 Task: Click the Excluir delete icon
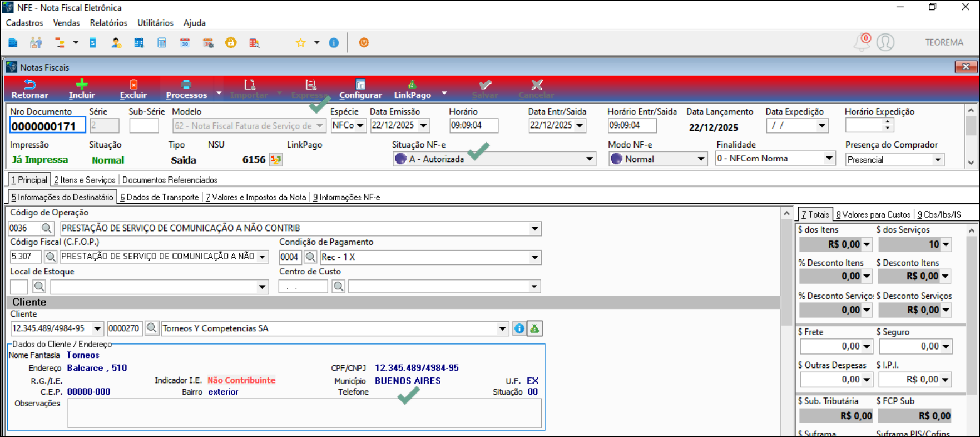(133, 85)
